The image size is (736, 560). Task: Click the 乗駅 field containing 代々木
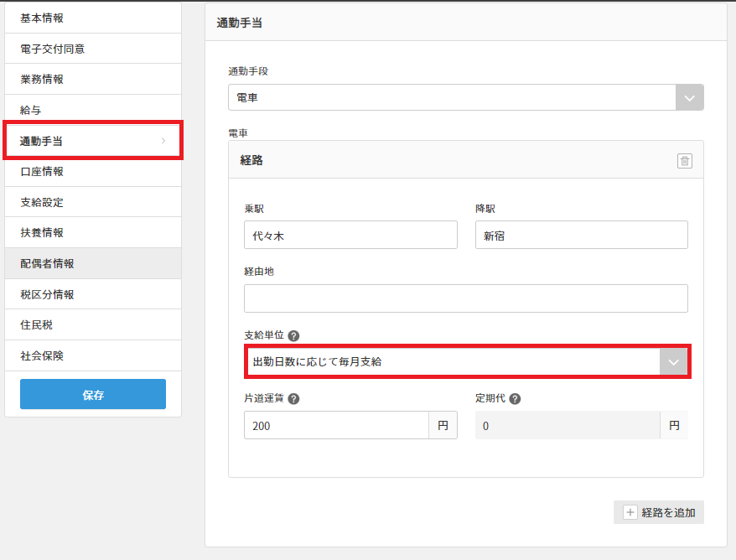click(350, 236)
